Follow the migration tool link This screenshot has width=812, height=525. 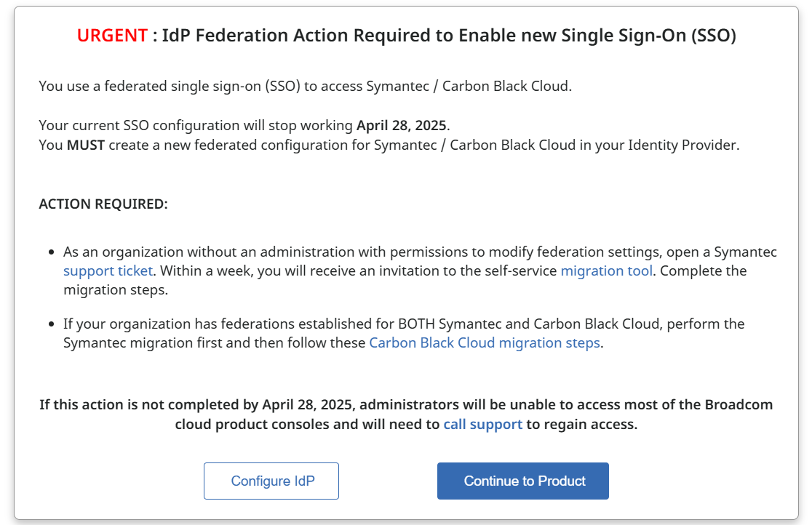606,271
